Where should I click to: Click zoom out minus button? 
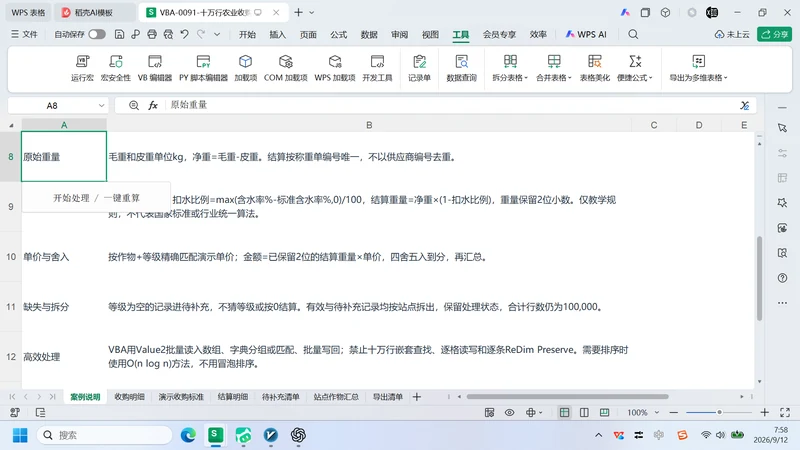pos(673,412)
